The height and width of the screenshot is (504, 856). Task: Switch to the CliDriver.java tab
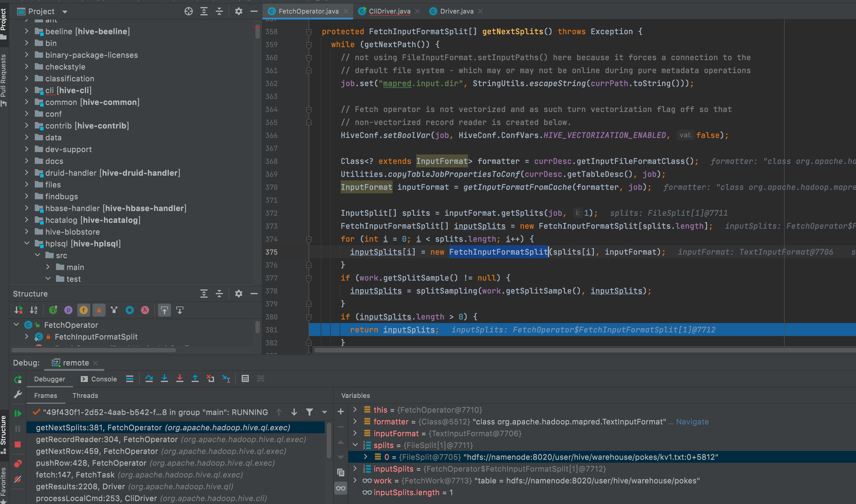[x=389, y=11]
